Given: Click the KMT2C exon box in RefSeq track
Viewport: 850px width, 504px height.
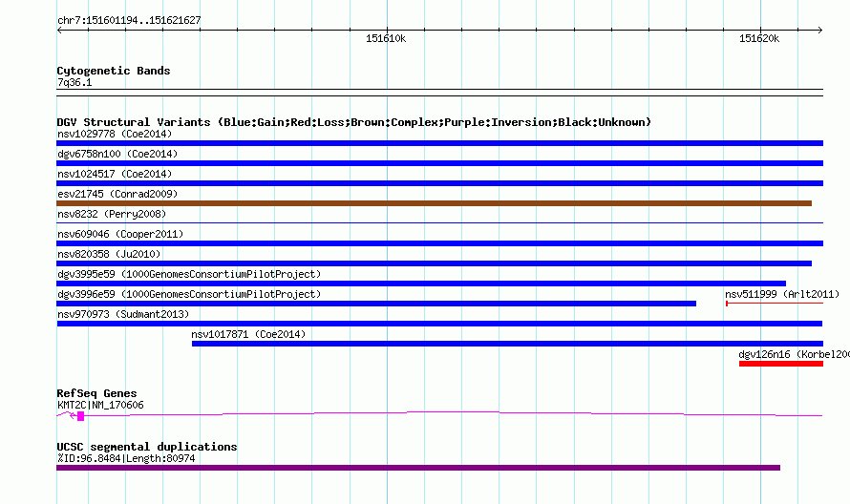Looking at the screenshot, I should point(81,416).
